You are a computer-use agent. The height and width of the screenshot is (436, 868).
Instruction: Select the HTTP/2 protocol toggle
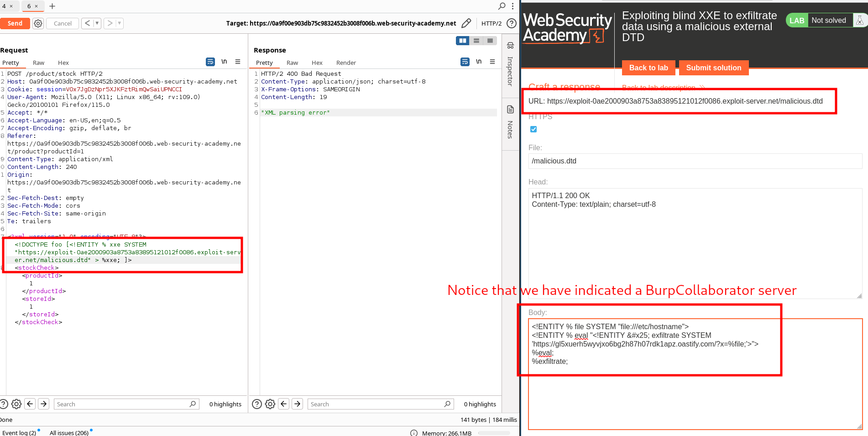pos(491,23)
